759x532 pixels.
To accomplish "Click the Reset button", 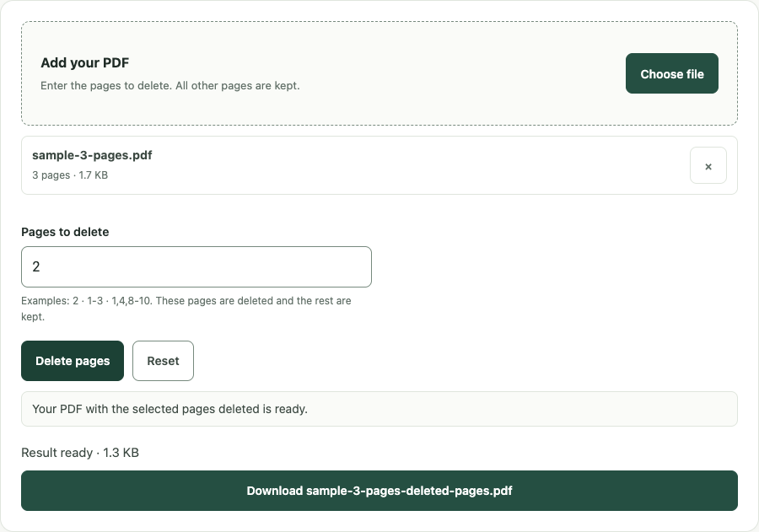I will coord(163,361).
